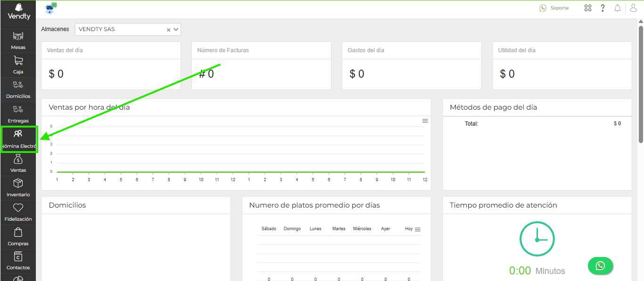Screen dimensions: 644x281
Task: Open Nómina Electrónica in the sidebar
Action: (x=18, y=139)
